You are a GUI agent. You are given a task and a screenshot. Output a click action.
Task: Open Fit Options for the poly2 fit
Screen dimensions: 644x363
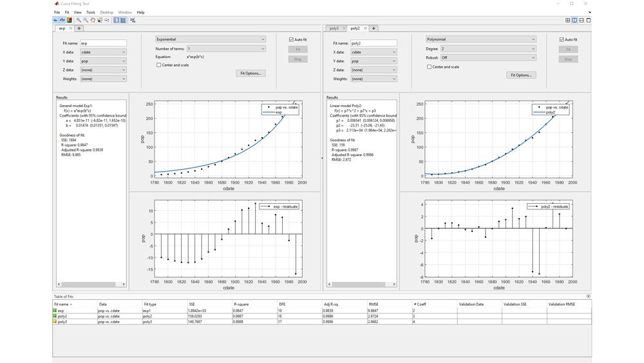[521, 75]
